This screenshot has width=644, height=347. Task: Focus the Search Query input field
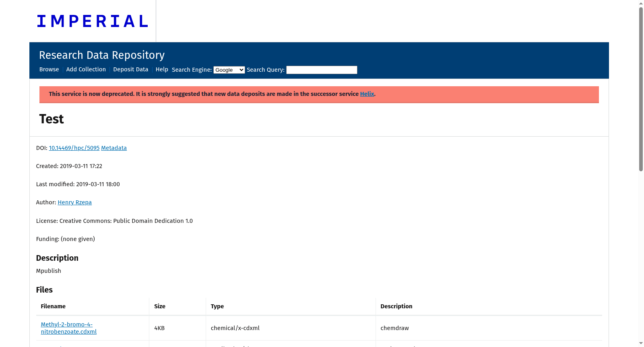[322, 70]
